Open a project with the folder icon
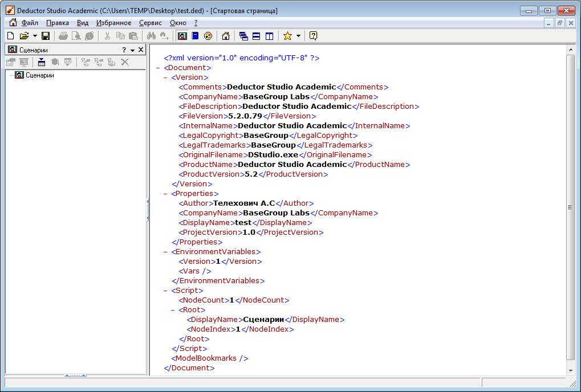 click(24, 36)
